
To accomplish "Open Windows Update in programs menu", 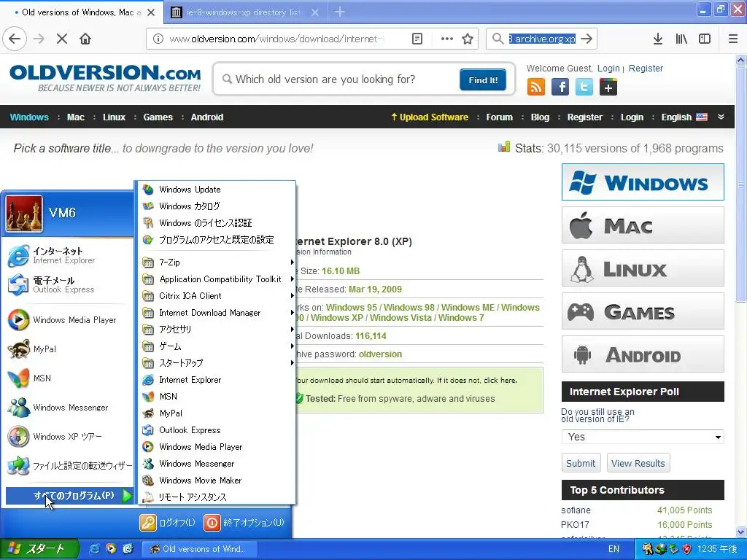I will pos(217,190).
